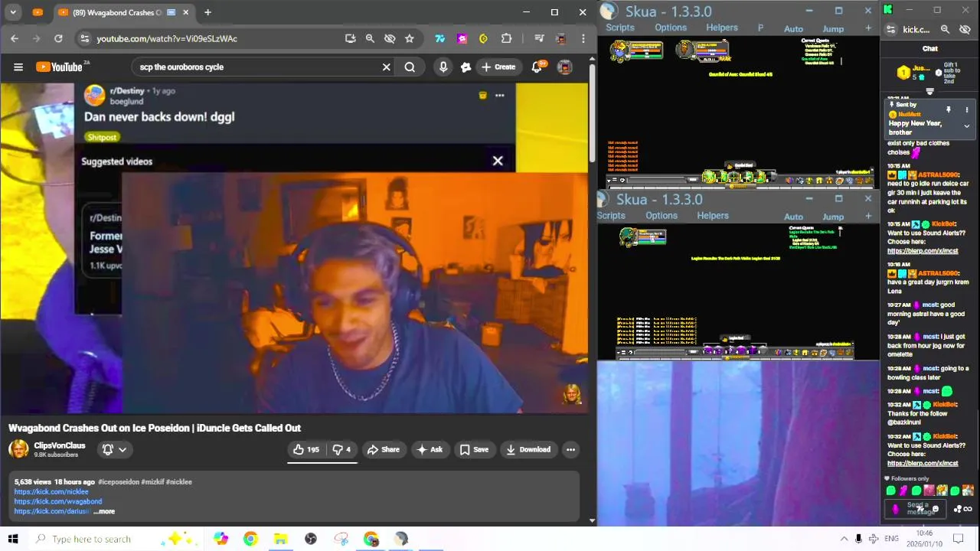Open the Chrome extensions puzzle icon
The height and width of the screenshot is (551, 980).
point(507,38)
